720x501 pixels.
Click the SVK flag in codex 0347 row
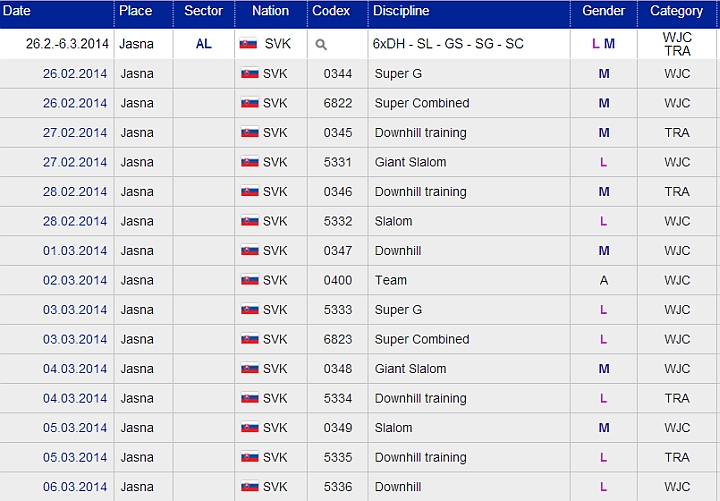(250, 251)
